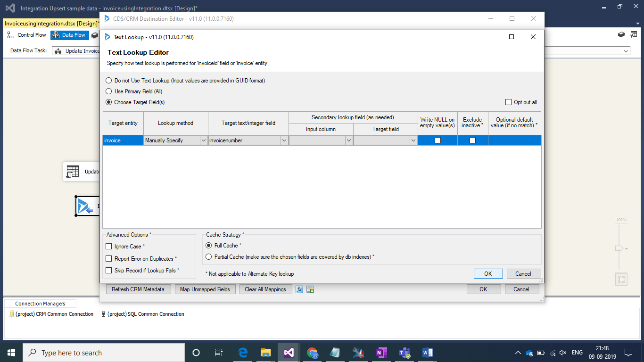Select the 'invoice' target entity cell
Image resolution: width=644 pixels, height=362 pixels.
[x=123, y=140]
